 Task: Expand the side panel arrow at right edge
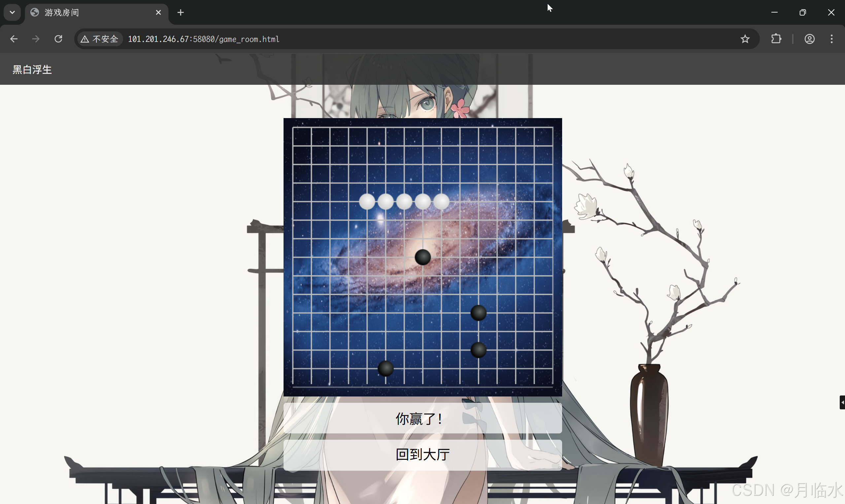pos(842,402)
